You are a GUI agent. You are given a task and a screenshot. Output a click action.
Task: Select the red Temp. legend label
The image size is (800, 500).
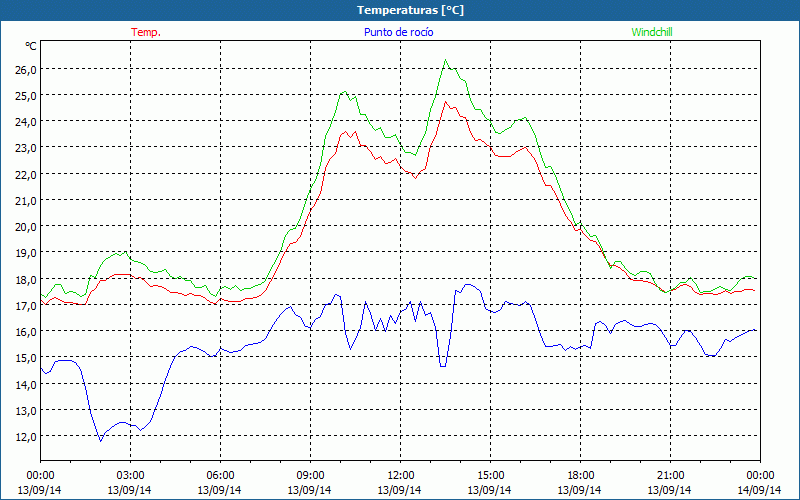point(146,32)
